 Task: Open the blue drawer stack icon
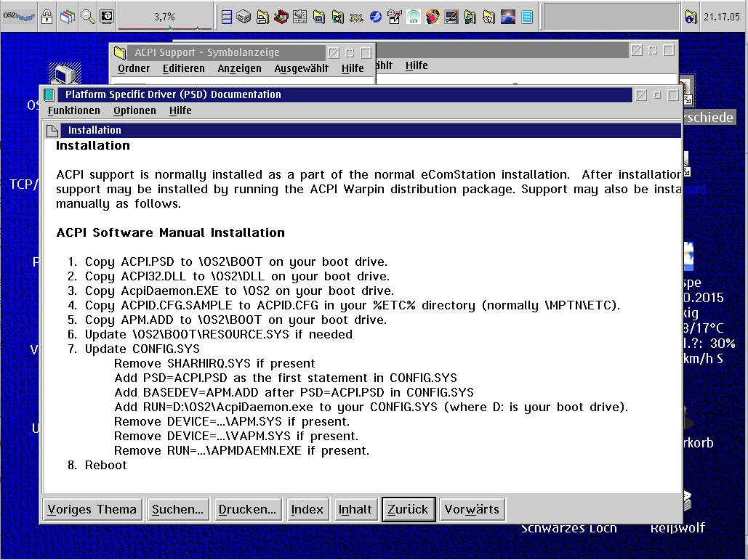coord(227,17)
